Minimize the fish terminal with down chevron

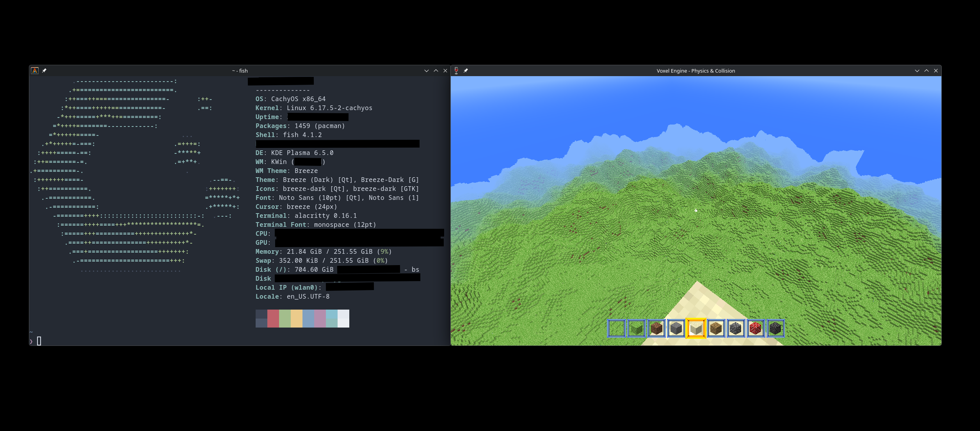tap(426, 71)
